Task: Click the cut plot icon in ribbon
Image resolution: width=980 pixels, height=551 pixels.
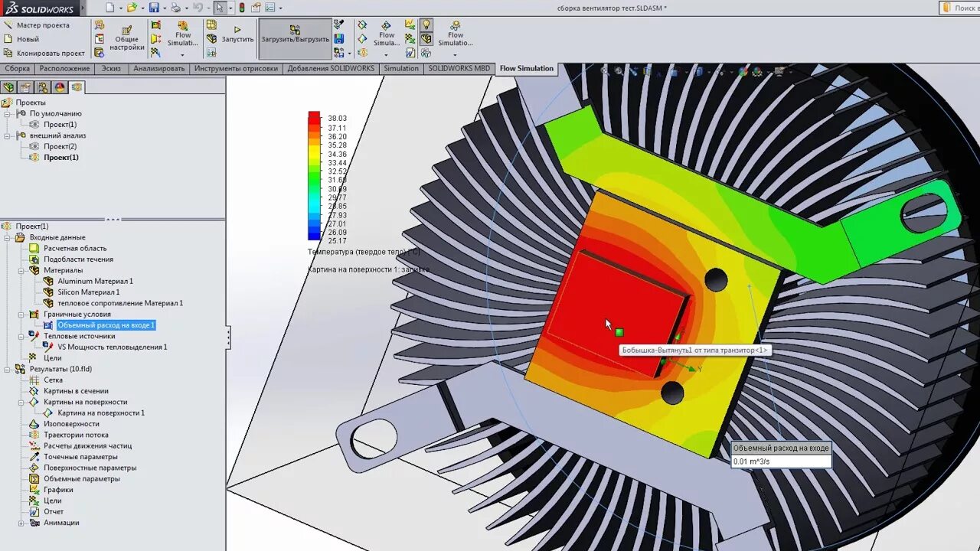Action: pos(362,24)
